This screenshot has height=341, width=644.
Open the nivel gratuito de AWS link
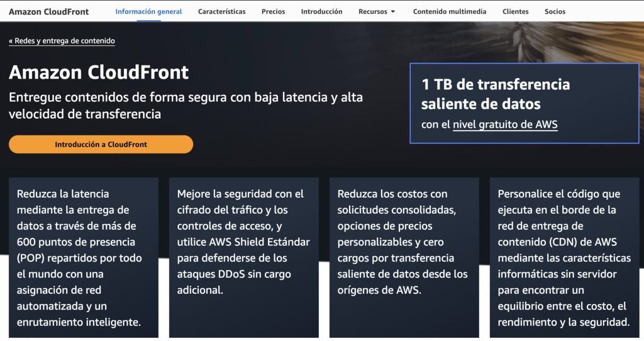pyautogui.click(x=505, y=125)
